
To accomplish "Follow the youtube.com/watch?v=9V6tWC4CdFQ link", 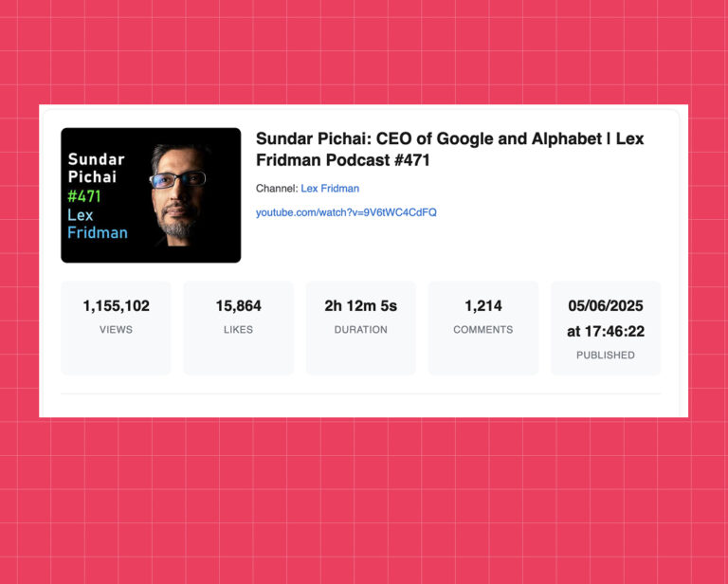I will pyautogui.click(x=346, y=212).
